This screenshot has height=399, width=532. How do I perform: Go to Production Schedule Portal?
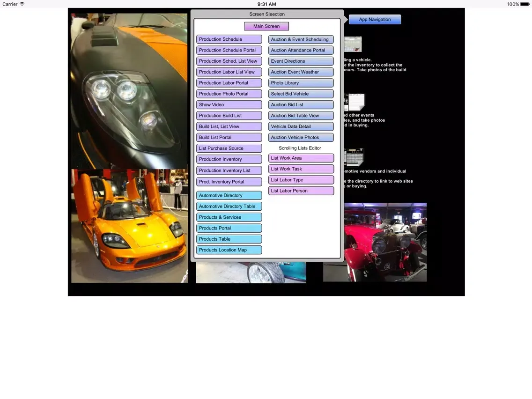point(229,50)
